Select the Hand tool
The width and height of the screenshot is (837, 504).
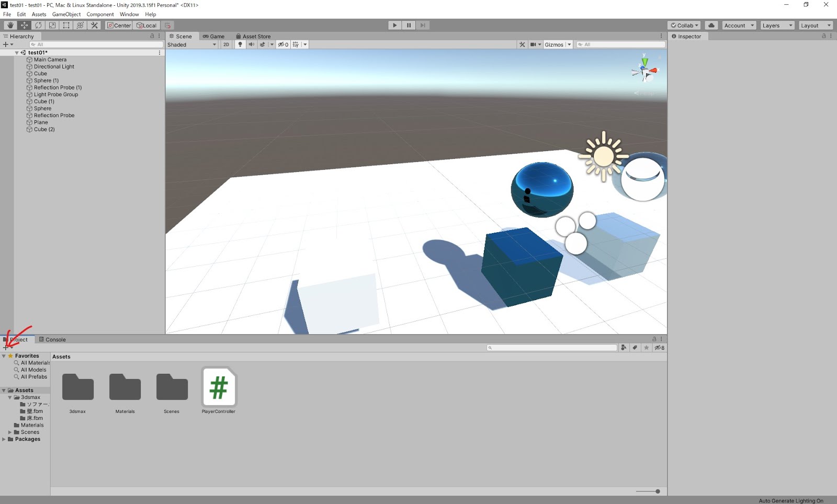10,25
